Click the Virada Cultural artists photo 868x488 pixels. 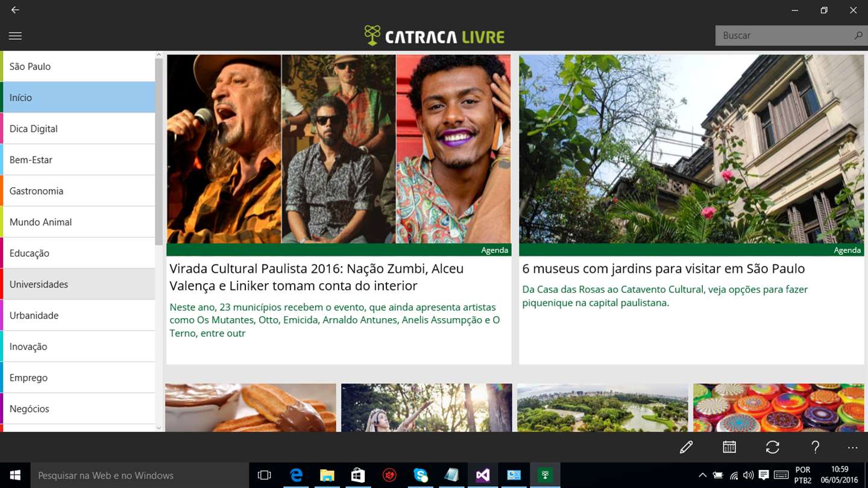(x=339, y=149)
